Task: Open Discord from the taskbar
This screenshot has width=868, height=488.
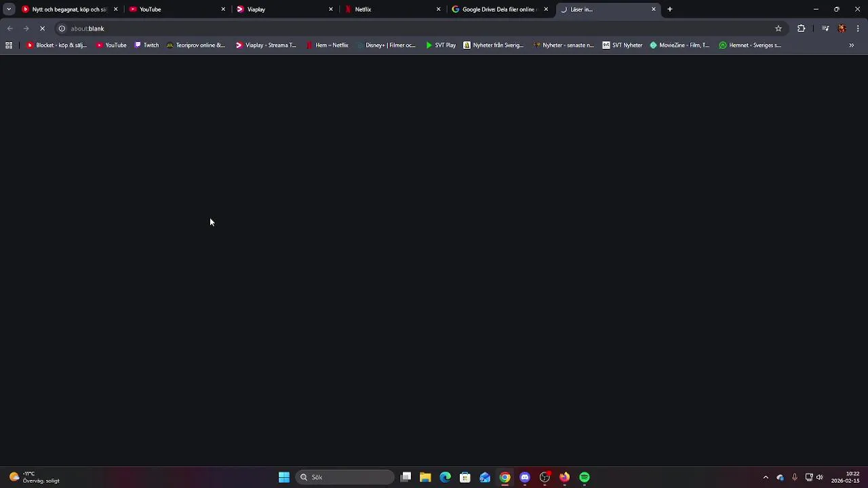Action: tap(525, 477)
